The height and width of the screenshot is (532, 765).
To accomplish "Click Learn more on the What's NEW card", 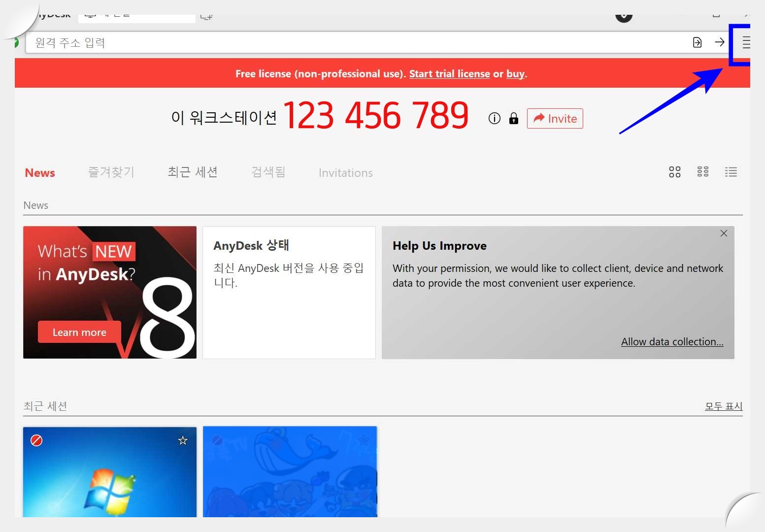I will [79, 332].
